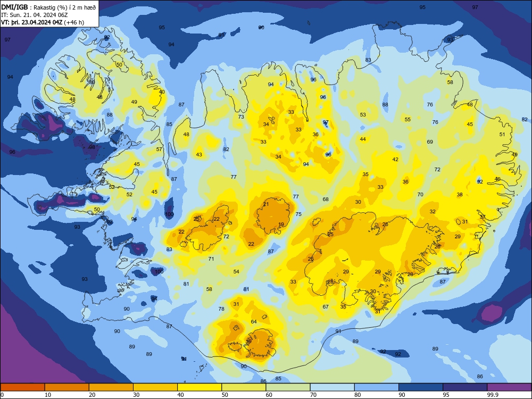Screen dimensions: 532x399
Task: Click the dark blue 90–95 legend swatch
Action: point(421,387)
